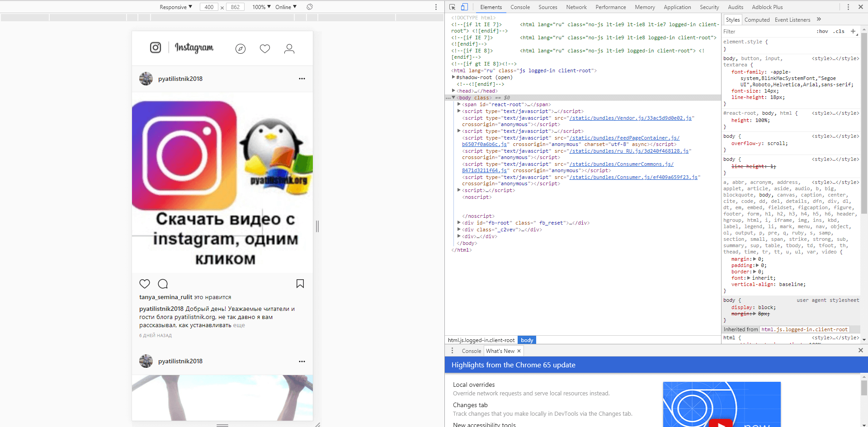Viewport: 868px width, 427px height.
Task: Add new style rule with plus icon
Action: (x=853, y=31)
